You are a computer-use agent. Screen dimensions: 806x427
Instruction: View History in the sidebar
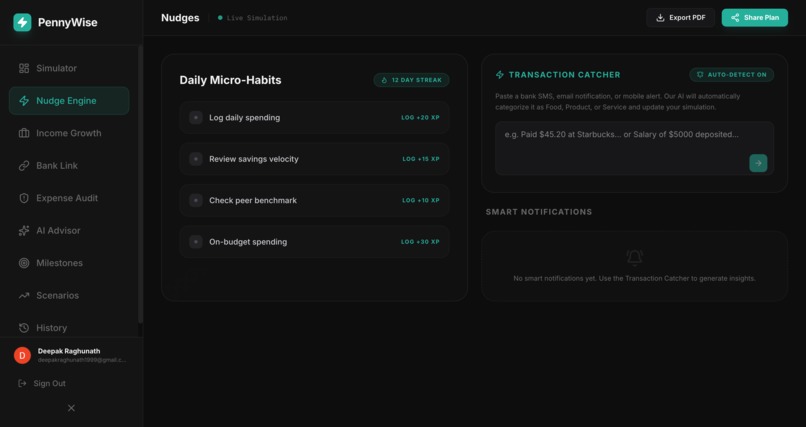69,328
